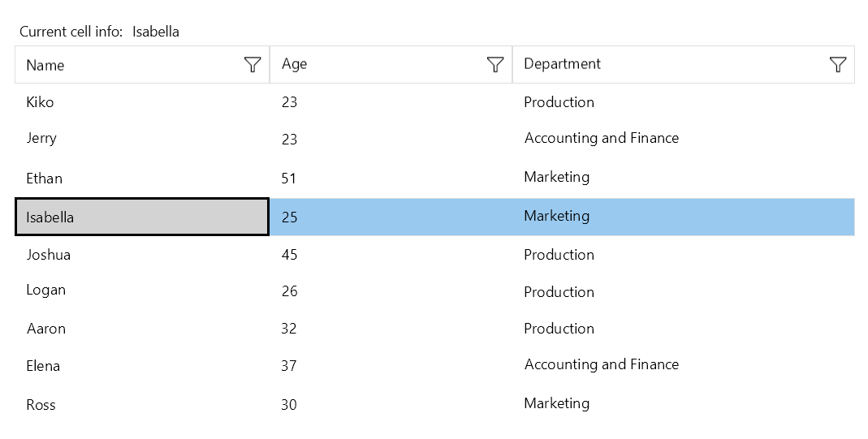Open the Department column filter icon
Screen dimensions: 868x439
[838, 65]
